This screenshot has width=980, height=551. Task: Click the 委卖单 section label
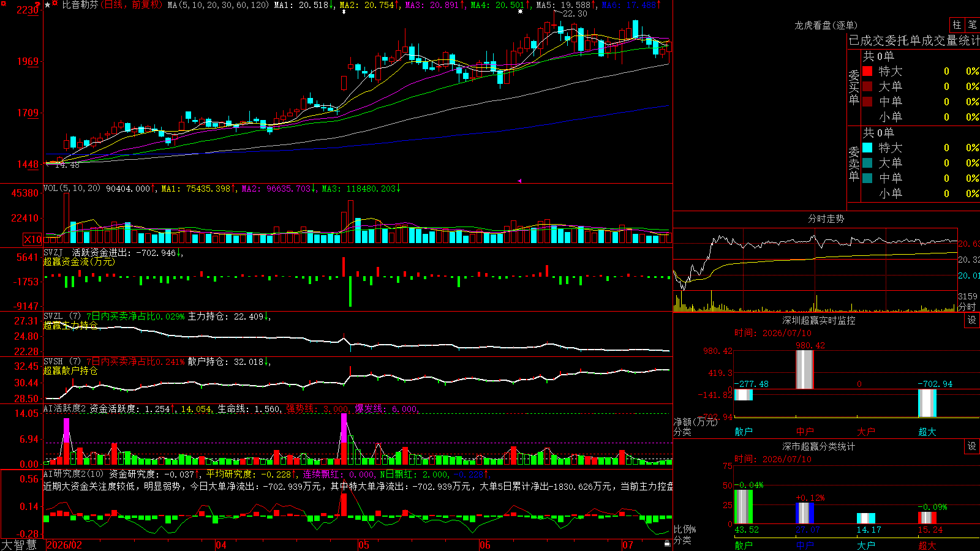[854, 163]
